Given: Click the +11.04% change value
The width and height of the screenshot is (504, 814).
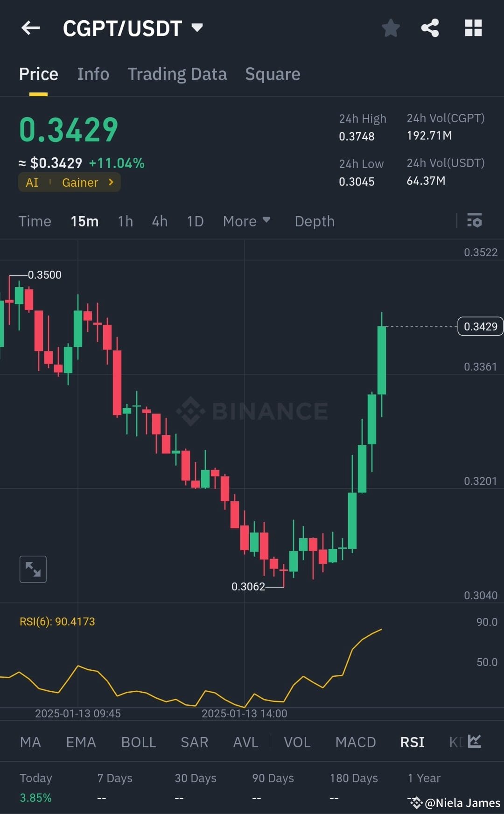Looking at the screenshot, I should [x=117, y=163].
